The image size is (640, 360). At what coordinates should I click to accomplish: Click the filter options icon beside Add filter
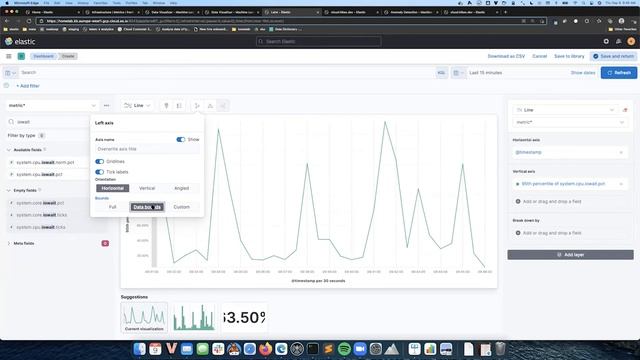(x=6, y=86)
